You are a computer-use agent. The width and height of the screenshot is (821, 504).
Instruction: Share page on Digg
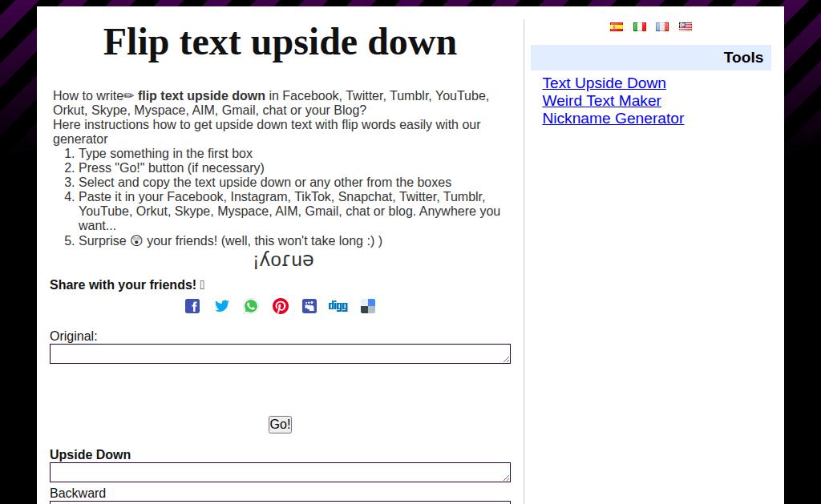point(338,306)
